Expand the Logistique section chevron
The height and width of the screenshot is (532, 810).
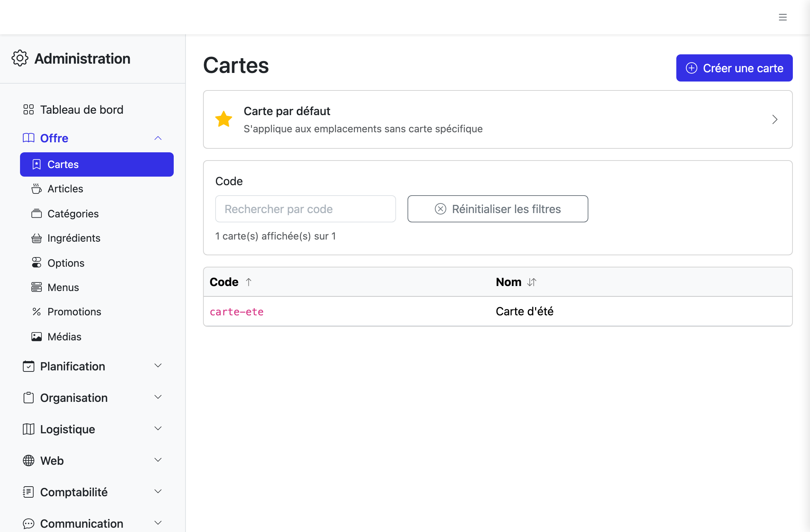pos(158,428)
